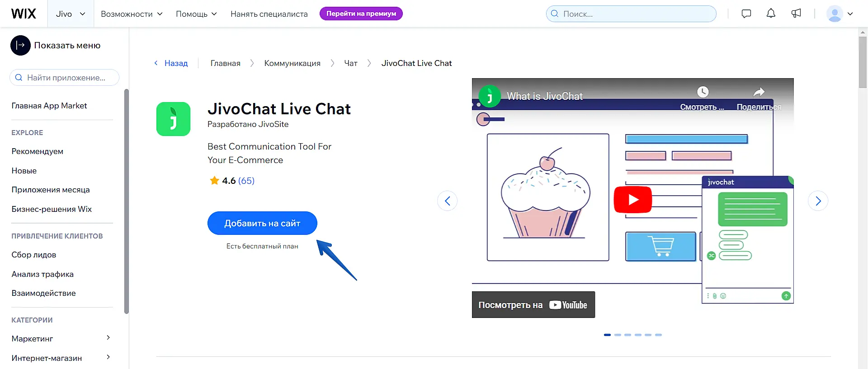Select the last gallery slide dot
The height and width of the screenshot is (369, 868).
tap(658, 335)
